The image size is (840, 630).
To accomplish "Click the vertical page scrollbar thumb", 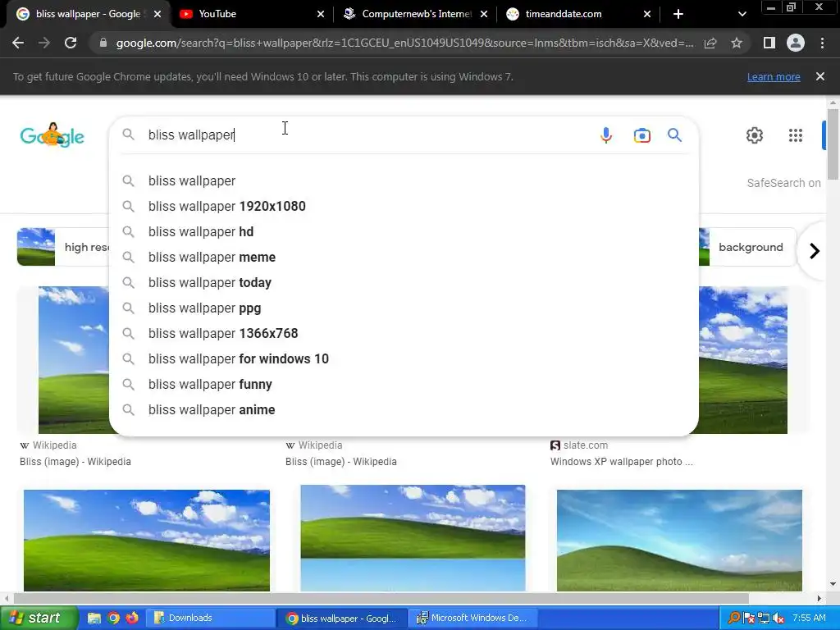I will click(x=833, y=144).
